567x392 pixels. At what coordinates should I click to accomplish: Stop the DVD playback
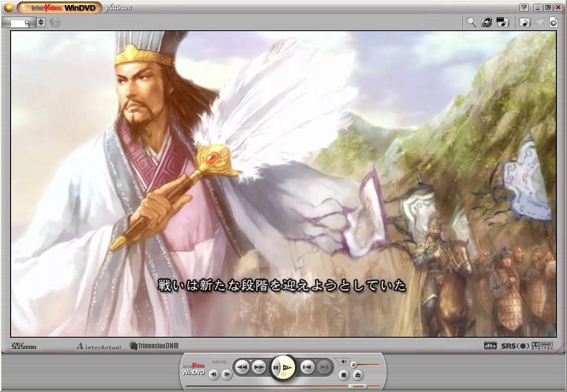click(343, 375)
